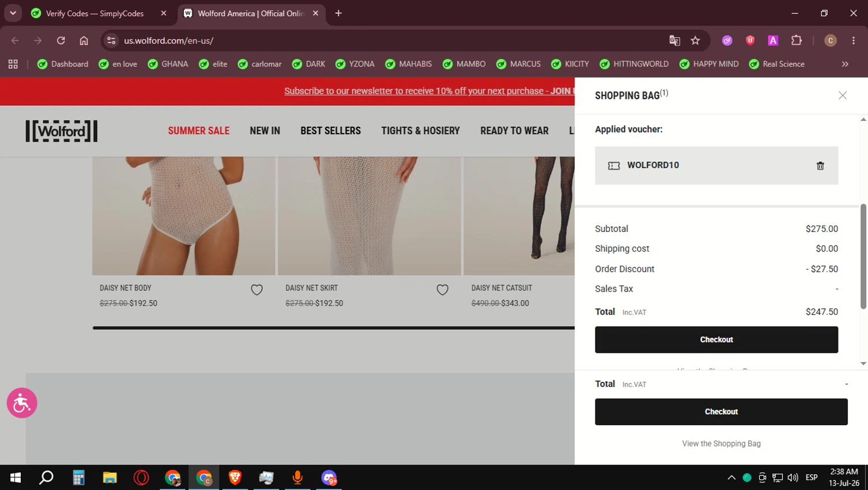Open the Extensions puzzle menu

point(797,40)
